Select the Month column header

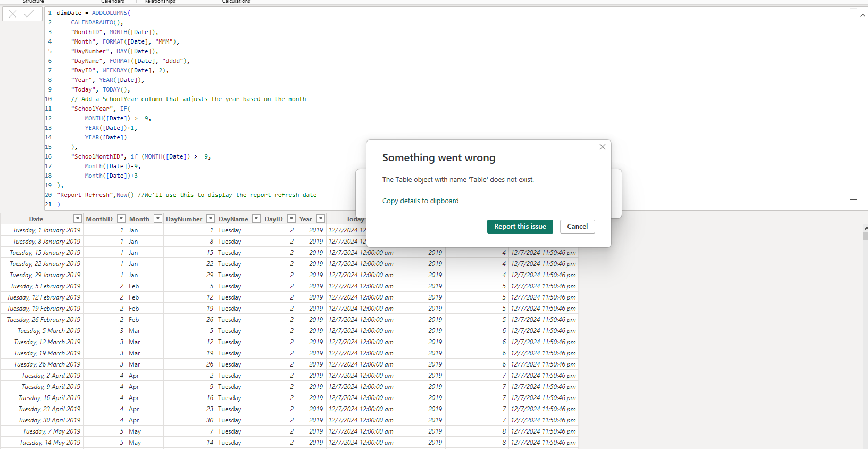[139, 219]
